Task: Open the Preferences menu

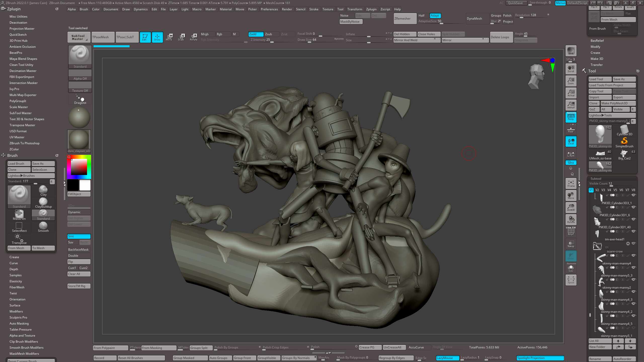Action: coord(269,9)
